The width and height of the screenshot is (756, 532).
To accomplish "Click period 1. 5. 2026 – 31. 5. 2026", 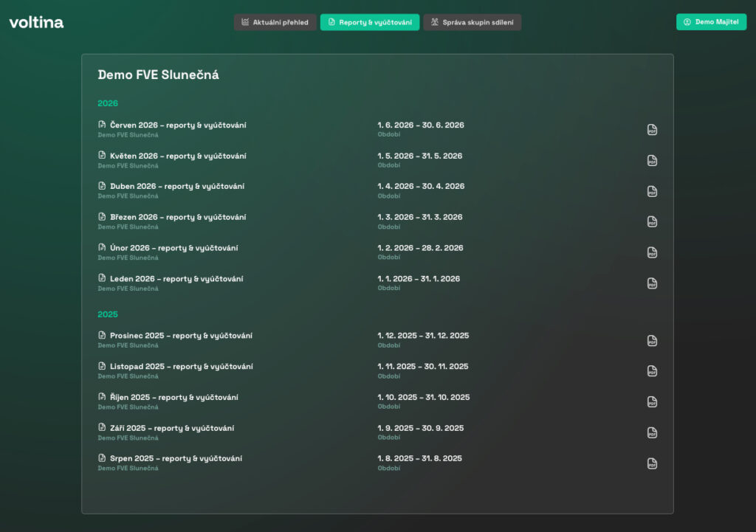I will click(x=420, y=156).
